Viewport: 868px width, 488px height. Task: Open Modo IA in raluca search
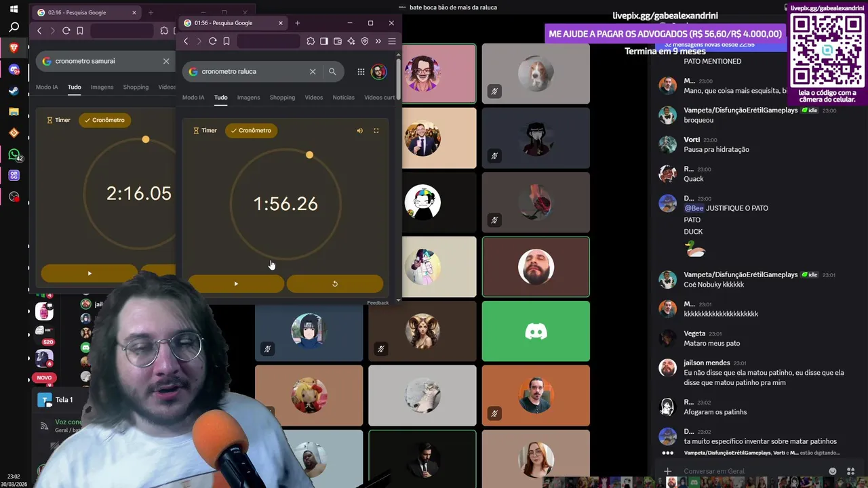coord(193,98)
